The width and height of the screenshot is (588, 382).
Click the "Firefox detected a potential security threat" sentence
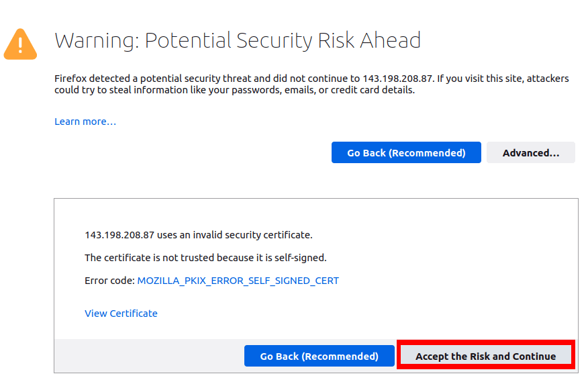pyautogui.click(x=201, y=79)
